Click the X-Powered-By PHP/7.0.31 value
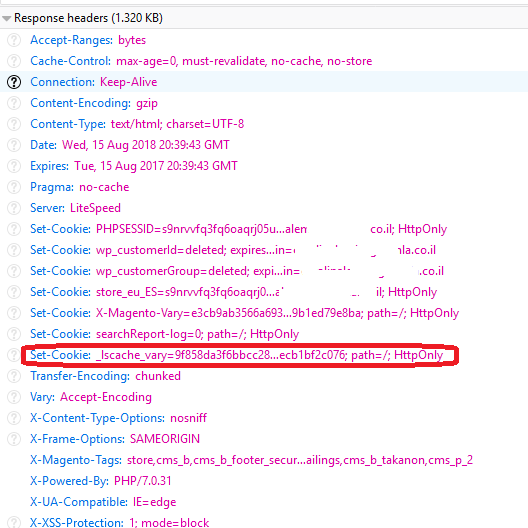This screenshot has height=528, width=528. pos(142,481)
